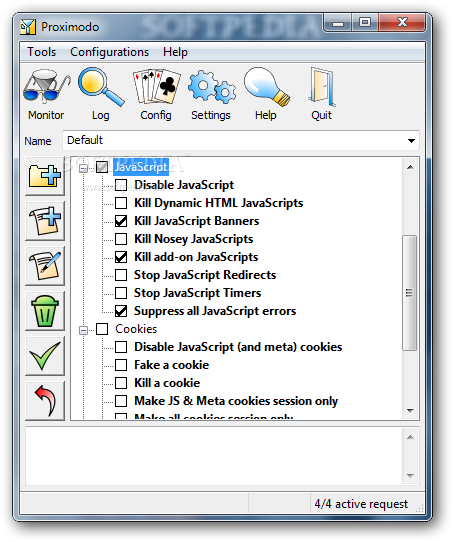Check Make JS & Meta cookies session only
This screenshot has width=453, height=542.
121,401
